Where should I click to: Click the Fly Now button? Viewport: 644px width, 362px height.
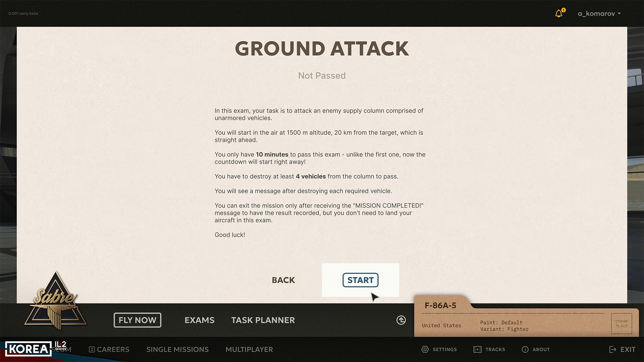click(138, 320)
